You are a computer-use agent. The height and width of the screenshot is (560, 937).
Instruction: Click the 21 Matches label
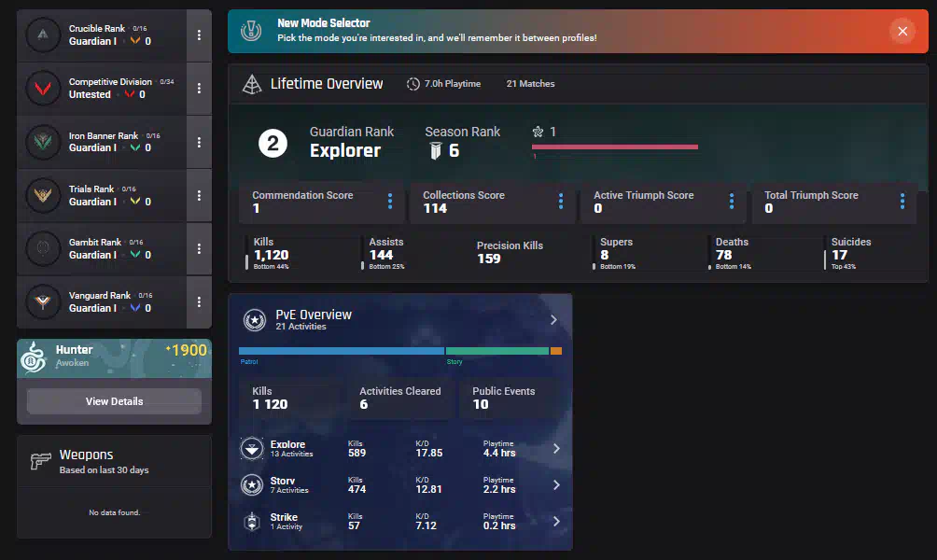click(530, 84)
